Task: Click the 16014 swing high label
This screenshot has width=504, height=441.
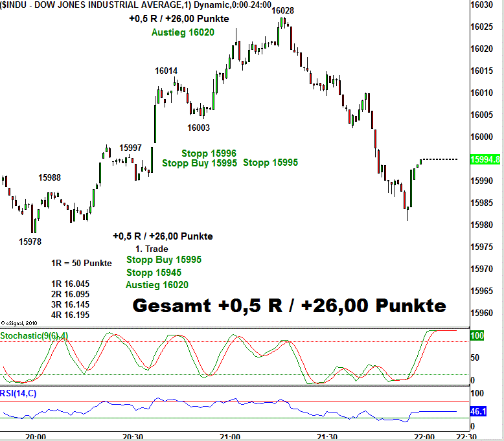Action: point(166,71)
